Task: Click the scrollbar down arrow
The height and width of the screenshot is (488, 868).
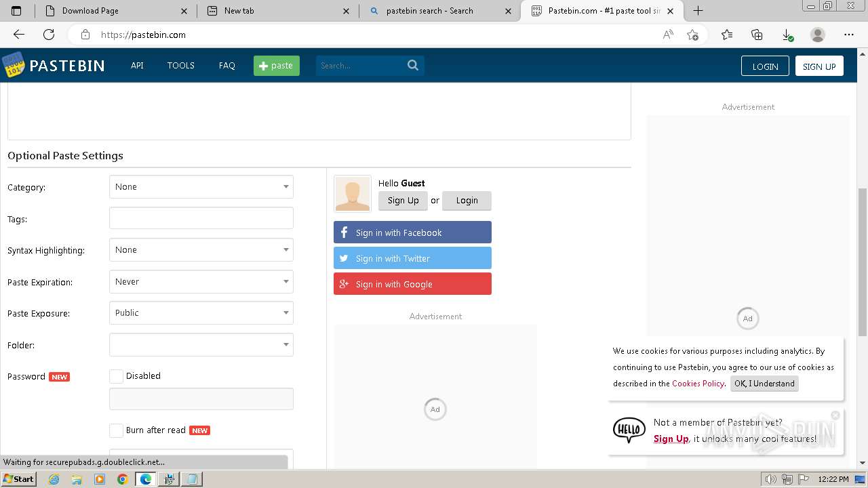Action: coord(863,463)
